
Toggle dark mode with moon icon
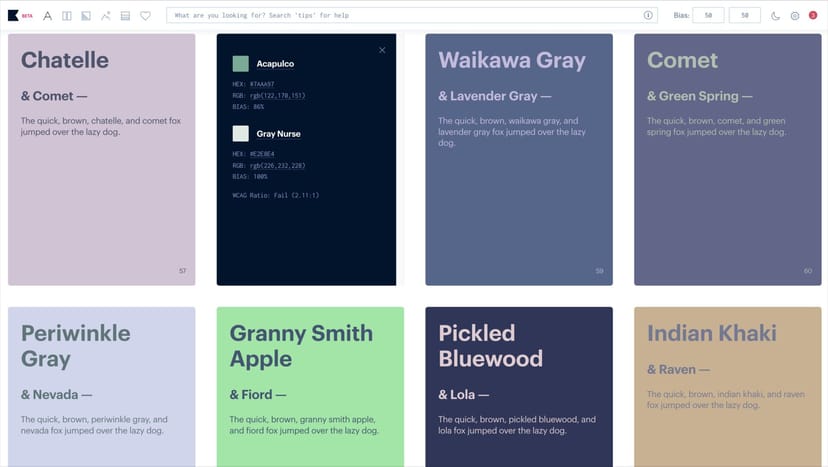click(x=775, y=16)
